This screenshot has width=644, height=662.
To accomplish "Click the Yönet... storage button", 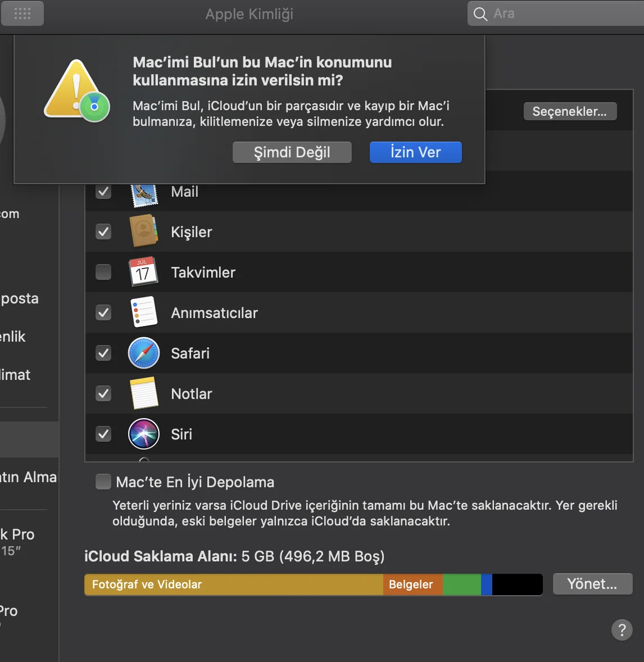I will pos(592,584).
